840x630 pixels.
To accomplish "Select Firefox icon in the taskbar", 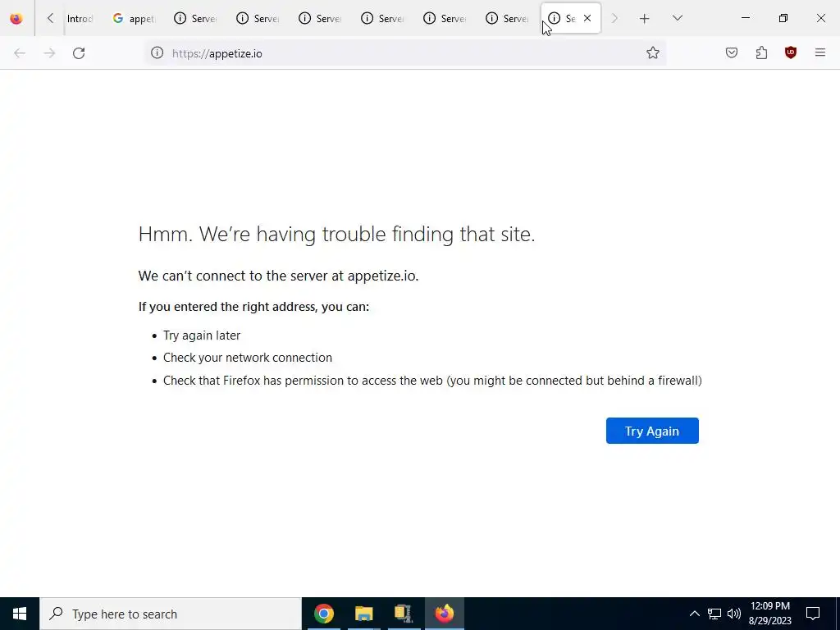I will pos(444,614).
